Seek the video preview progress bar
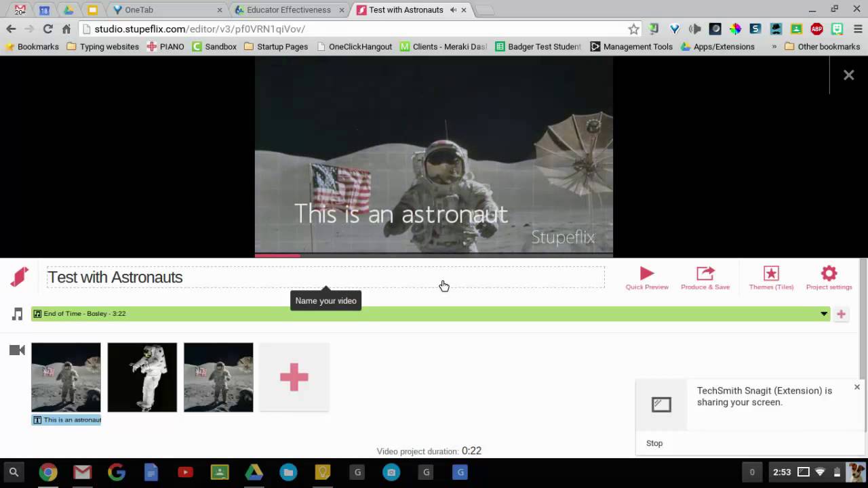 click(434, 256)
